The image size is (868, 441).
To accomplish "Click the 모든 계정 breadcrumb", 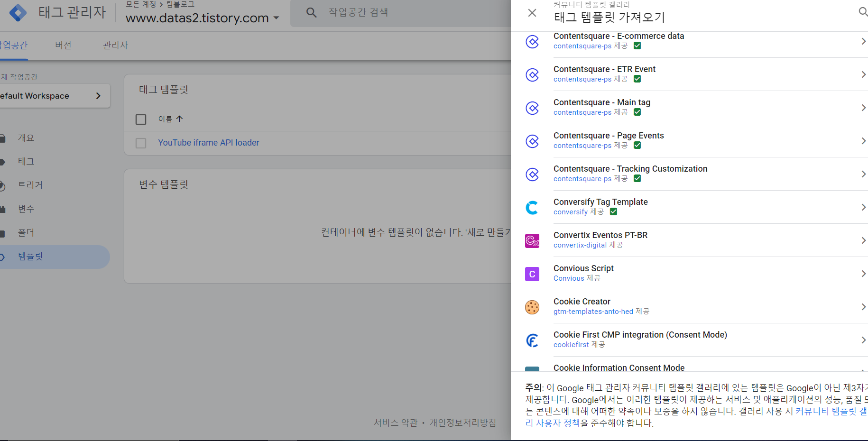I will pos(141,4).
